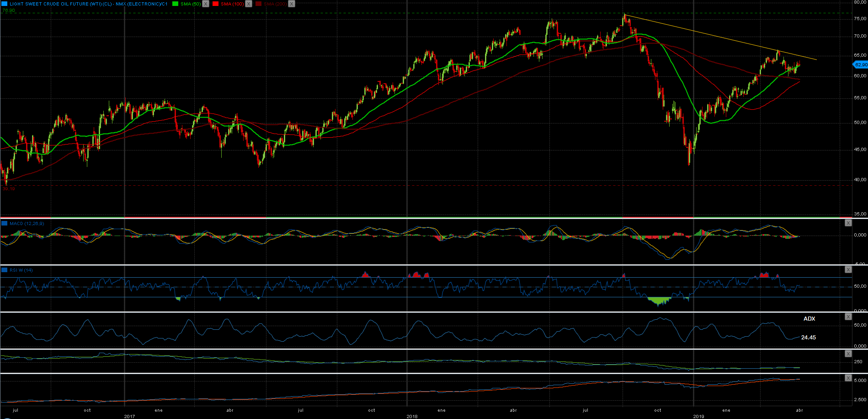Click the blue RSI W color square
This screenshot has height=419, width=868.
coord(5,270)
